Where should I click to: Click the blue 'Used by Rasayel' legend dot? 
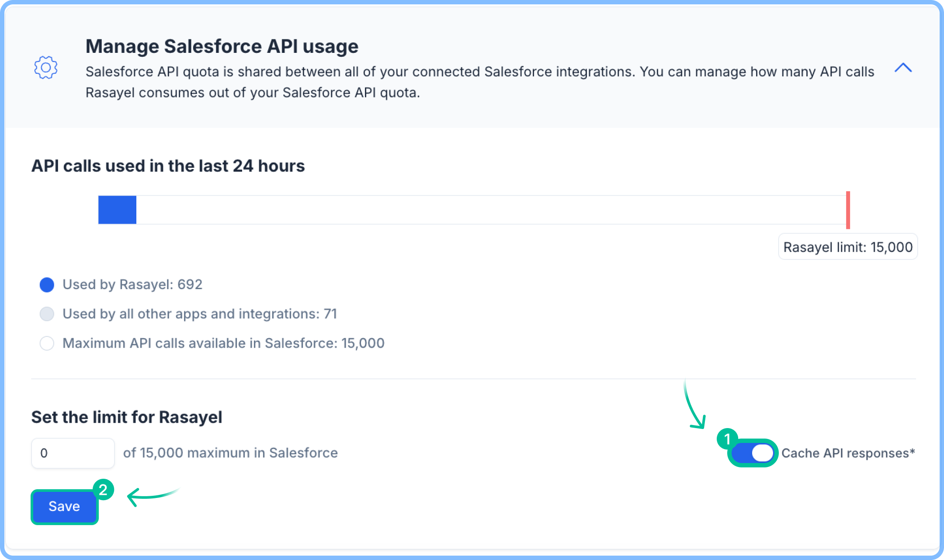(x=46, y=285)
